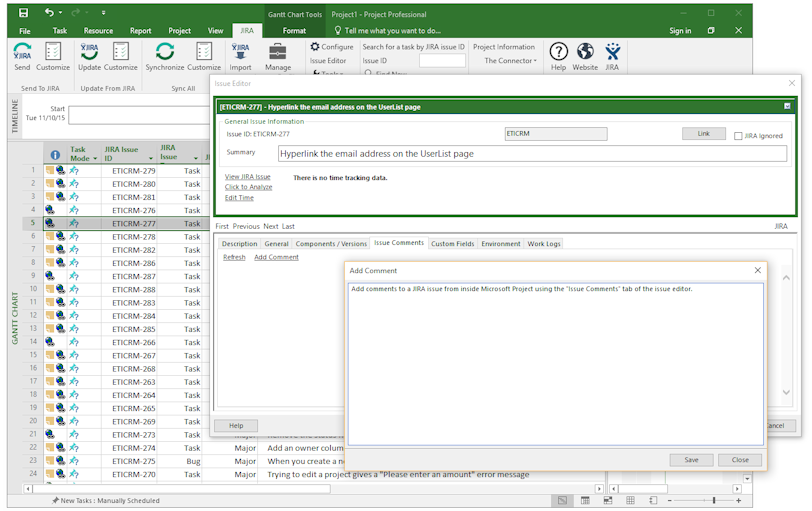Click the Report view status bar icon
Screen dimensions: 812x511
653,500
